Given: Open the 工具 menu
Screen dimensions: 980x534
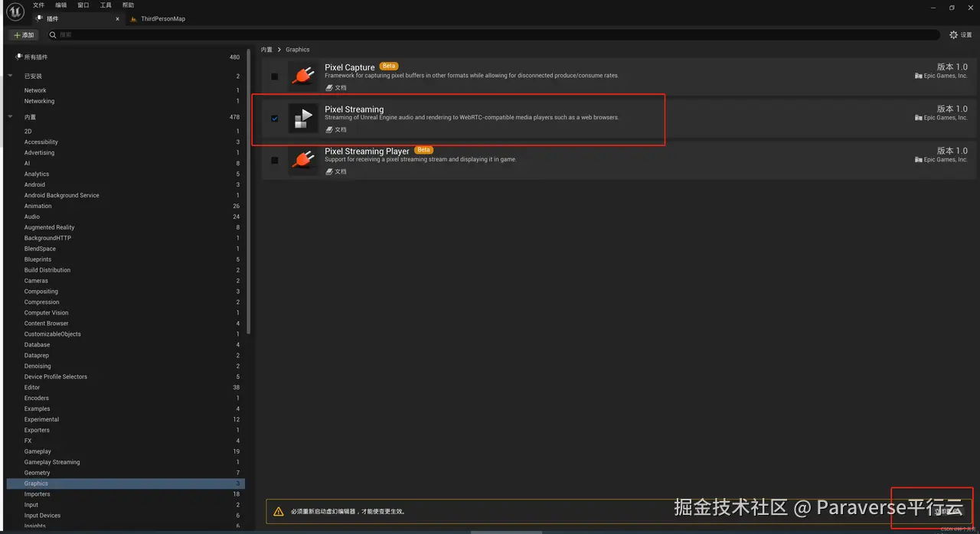Looking at the screenshot, I should click(106, 5).
